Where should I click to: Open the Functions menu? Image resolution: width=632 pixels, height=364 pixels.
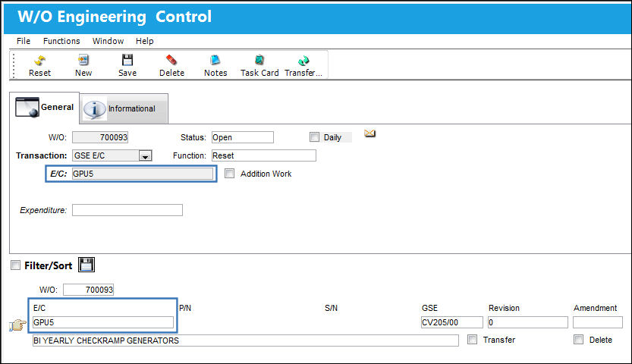click(x=61, y=41)
